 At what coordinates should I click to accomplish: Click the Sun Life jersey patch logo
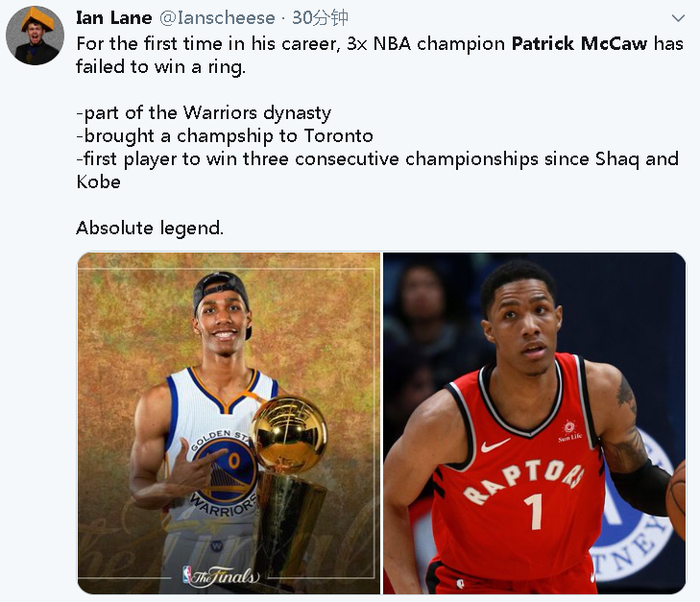pyautogui.click(x=569, y=431)
